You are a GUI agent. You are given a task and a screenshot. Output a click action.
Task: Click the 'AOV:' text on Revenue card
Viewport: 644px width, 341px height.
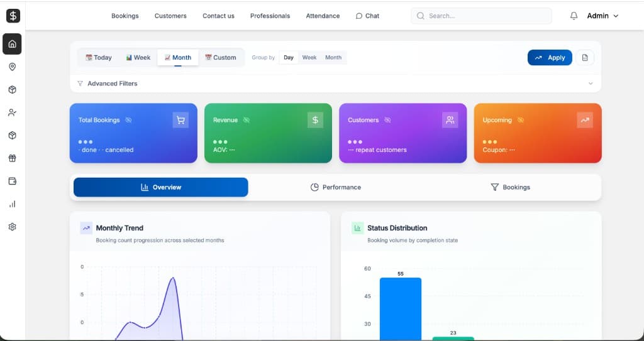tap(221, 150)
